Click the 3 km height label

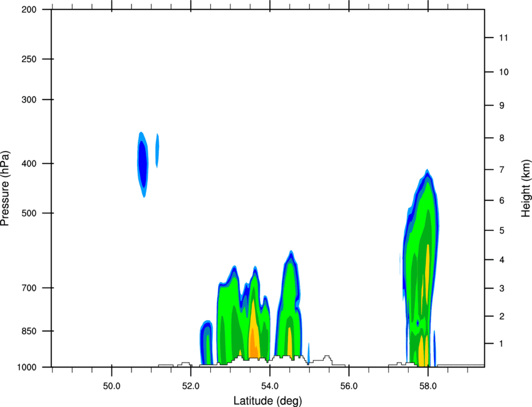click(x=502, y=289)
